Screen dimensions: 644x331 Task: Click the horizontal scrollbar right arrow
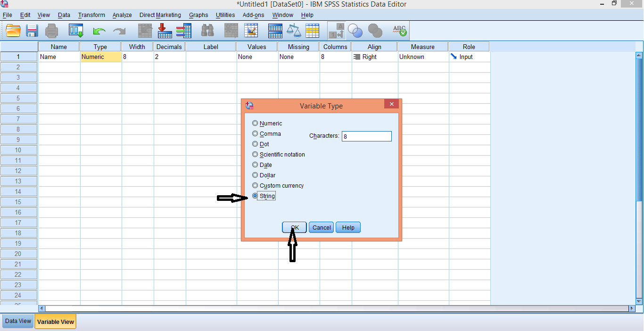coord(632,309)
